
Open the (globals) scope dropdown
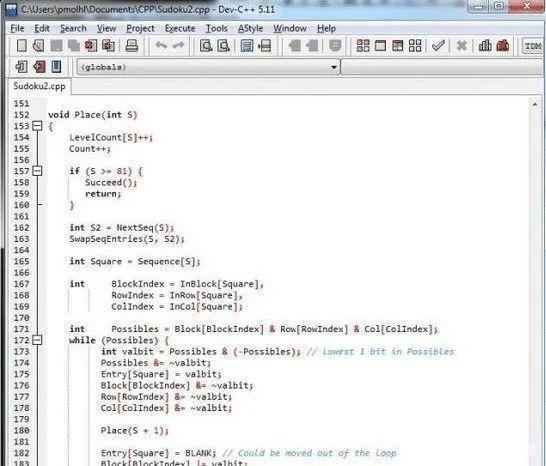pos(208,67)
